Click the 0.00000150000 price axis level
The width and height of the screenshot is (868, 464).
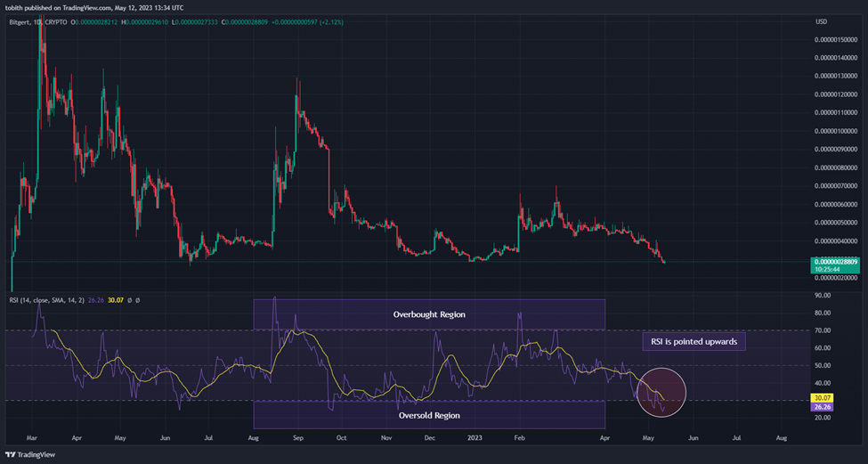[x=835, y=40]
